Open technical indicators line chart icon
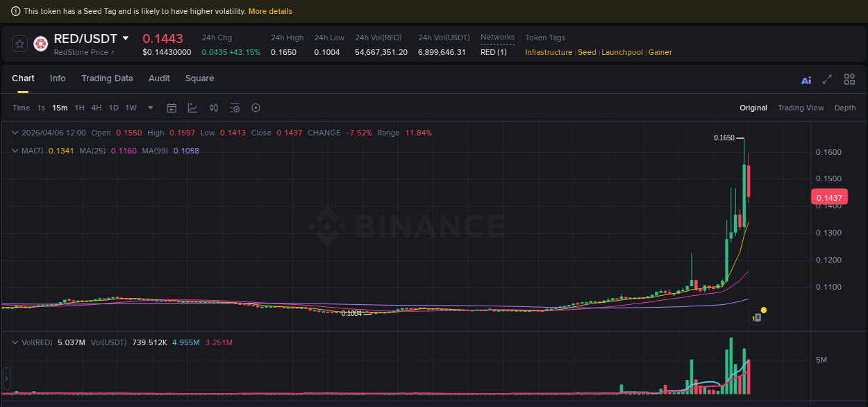This screenshot has height=407, width=868. pos(192,108)
